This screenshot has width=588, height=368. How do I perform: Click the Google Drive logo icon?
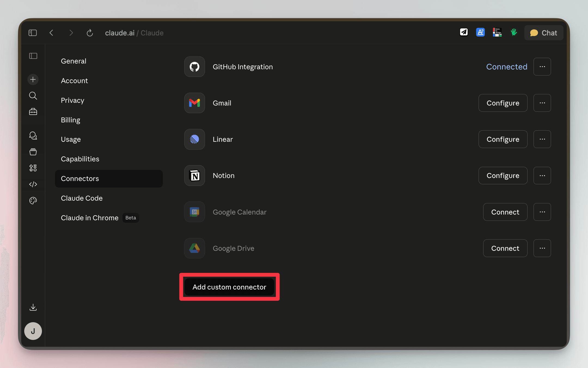tap(195, 248)
